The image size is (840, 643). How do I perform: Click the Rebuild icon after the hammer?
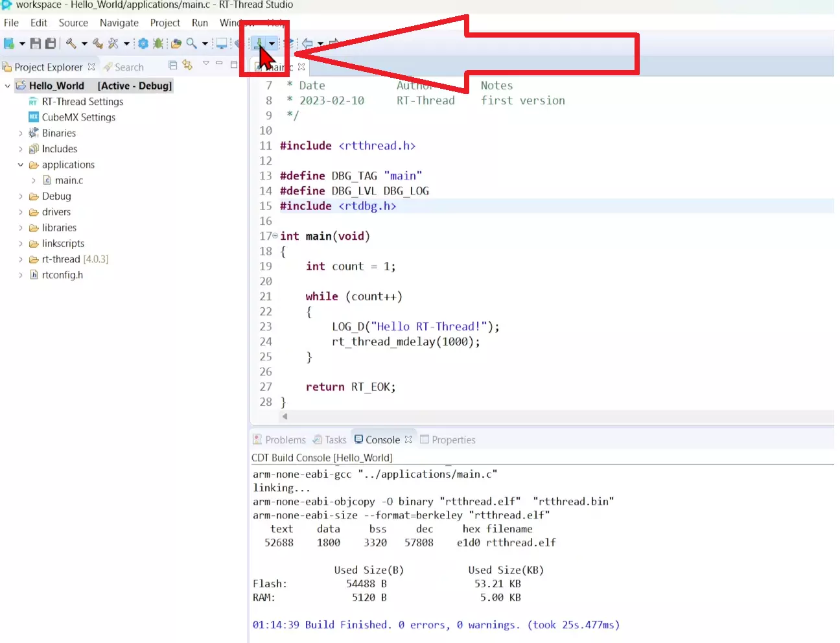98,43
